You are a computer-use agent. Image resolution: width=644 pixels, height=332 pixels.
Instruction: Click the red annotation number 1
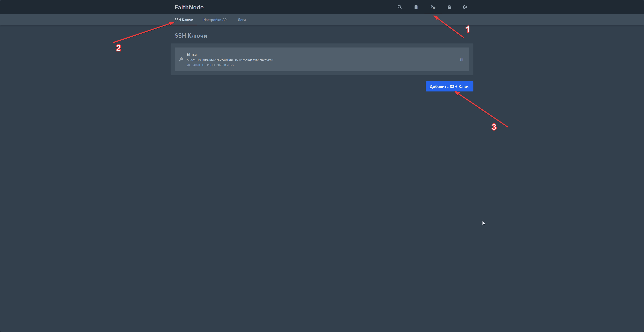pos(467,29)
